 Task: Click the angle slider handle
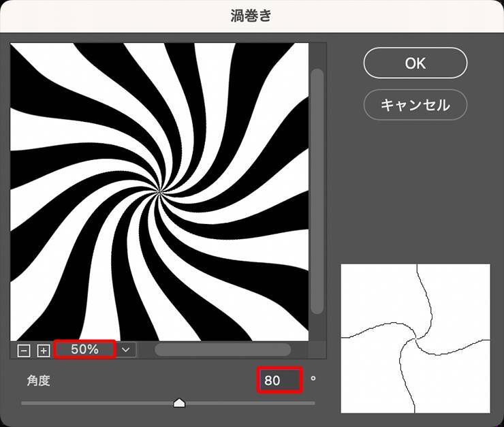click(x=179, y=403)
